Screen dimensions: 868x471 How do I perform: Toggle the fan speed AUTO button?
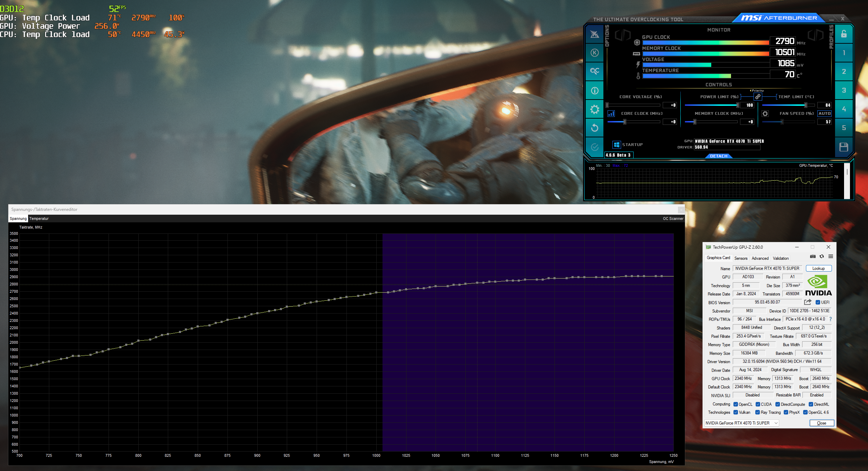pyautogui.click(x=824, y=113)
